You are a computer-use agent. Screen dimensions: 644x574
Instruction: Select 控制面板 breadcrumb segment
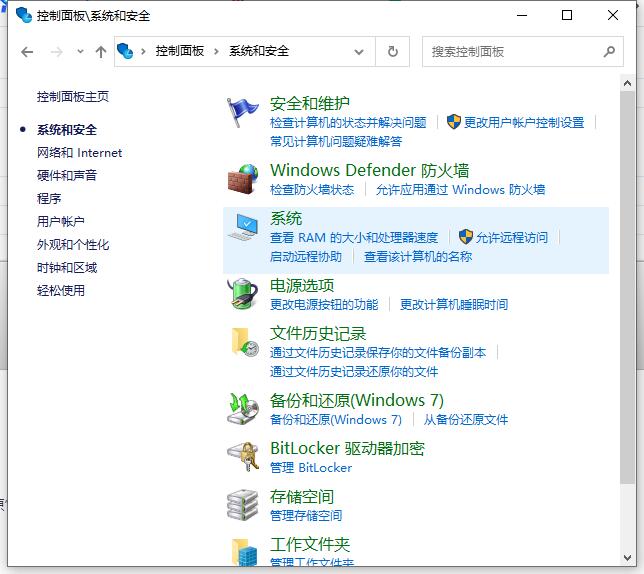pyautogui.click(x=179, y=51)
